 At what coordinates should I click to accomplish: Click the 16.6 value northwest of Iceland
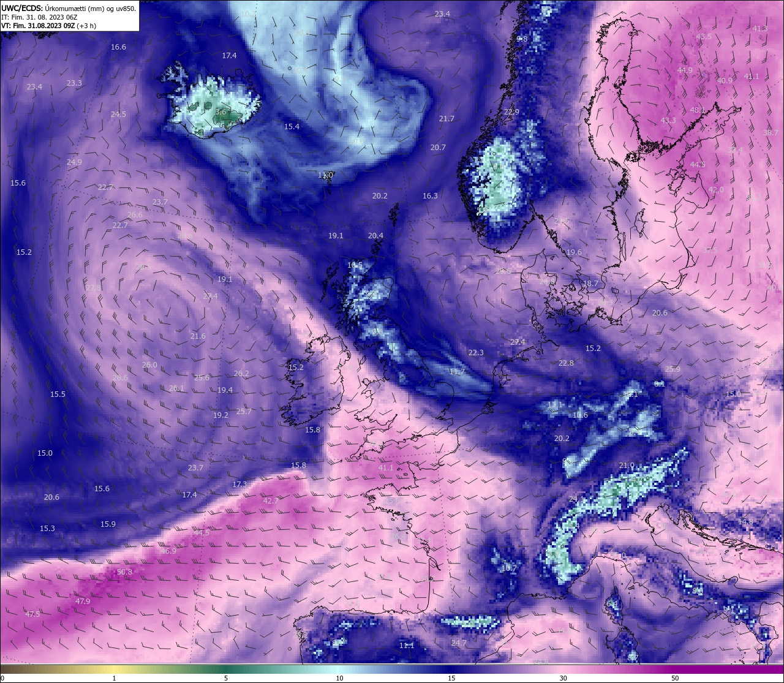click(x=118, y=47)
